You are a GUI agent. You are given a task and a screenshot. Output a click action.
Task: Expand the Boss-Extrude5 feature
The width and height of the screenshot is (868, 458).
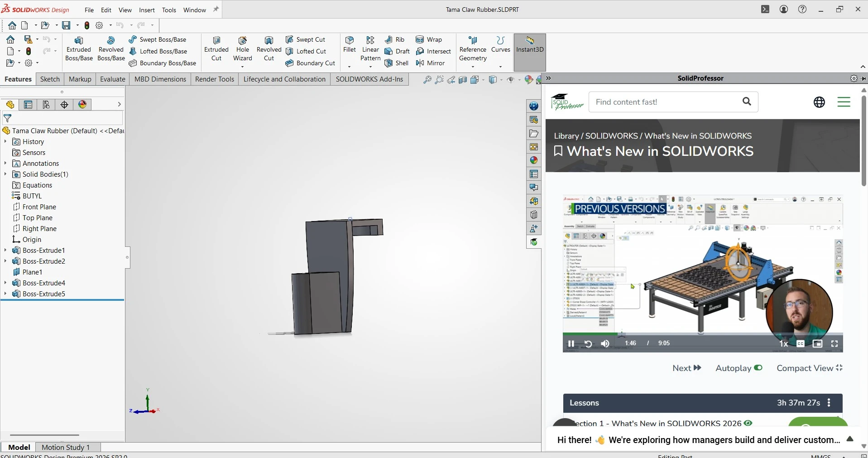coord(5,294)
